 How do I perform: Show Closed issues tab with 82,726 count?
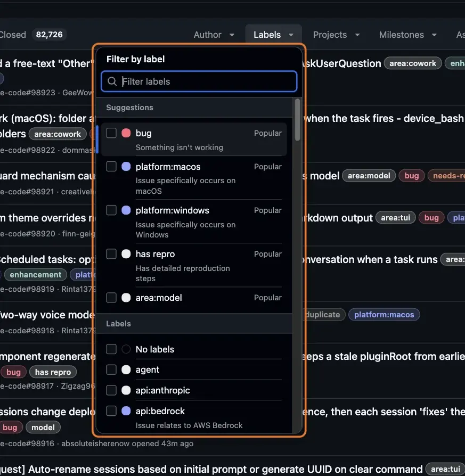coord(33,35)
